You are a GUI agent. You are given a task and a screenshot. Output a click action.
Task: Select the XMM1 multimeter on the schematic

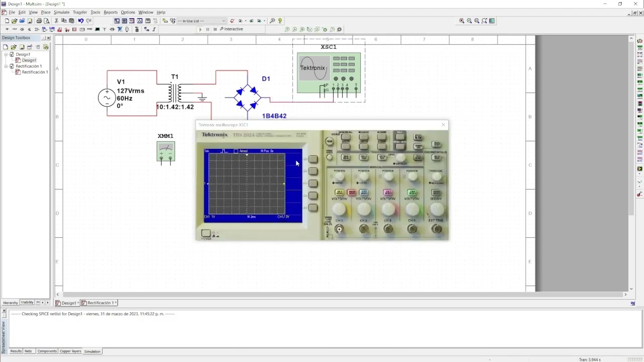(166, 151)
